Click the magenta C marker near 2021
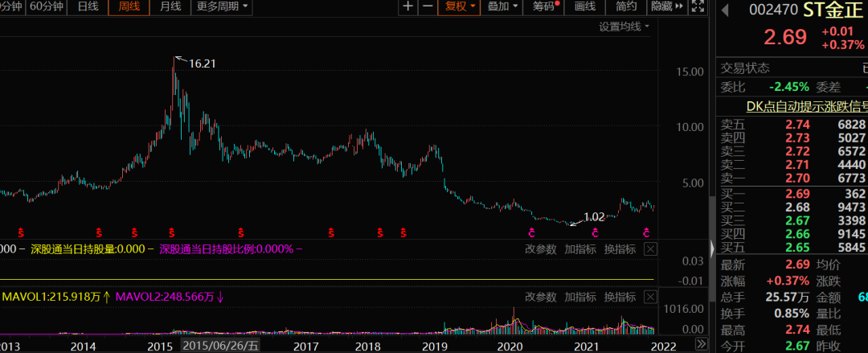The image size is (868, 353). (x=595, y=232)
